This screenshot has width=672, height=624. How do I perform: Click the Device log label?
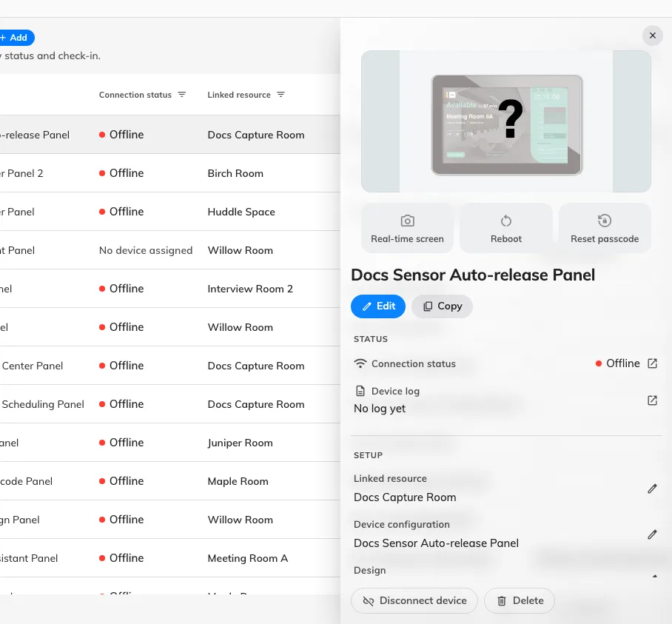point(395,391)
